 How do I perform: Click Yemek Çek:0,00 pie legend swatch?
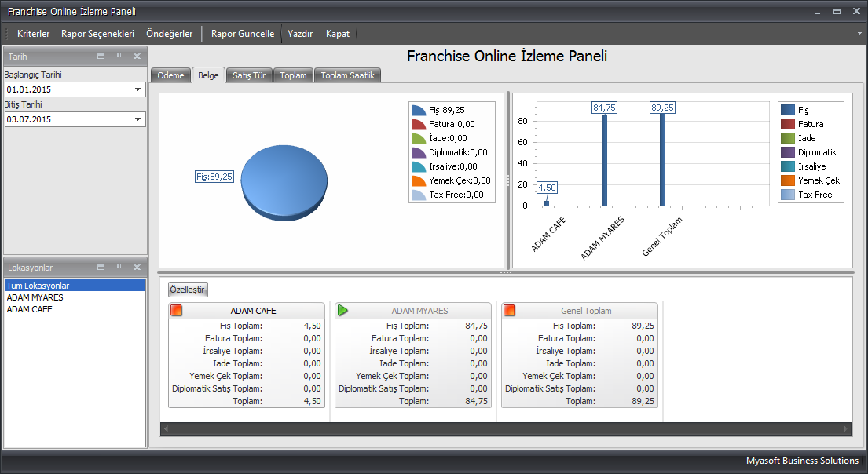click(419, 180)
